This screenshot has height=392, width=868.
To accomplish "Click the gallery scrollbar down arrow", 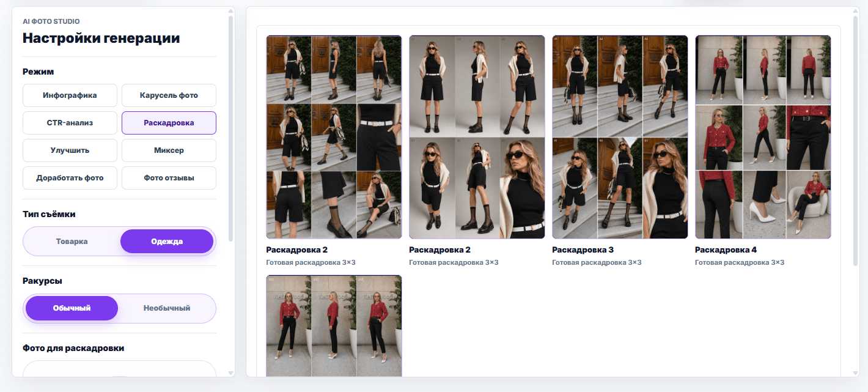I will 855,372.
